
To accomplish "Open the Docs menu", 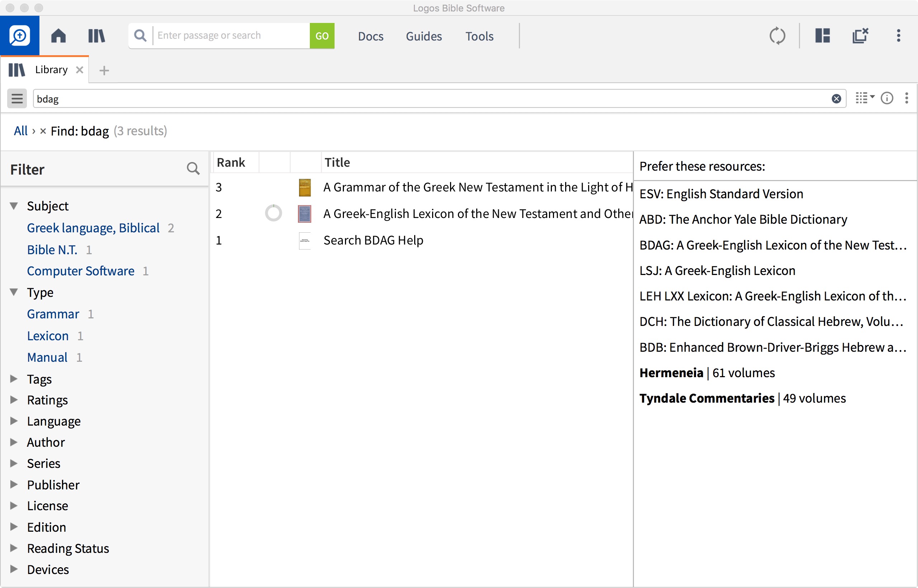I will point(370,36).
